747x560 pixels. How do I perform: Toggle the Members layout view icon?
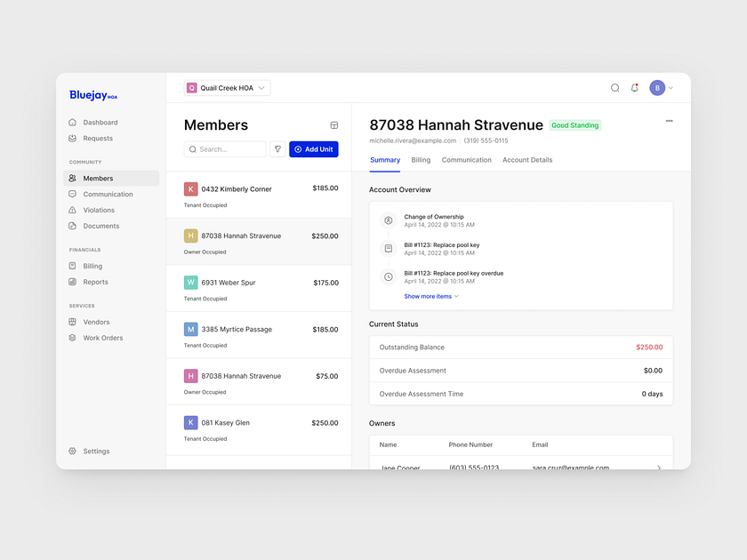[x=334, y=125]
